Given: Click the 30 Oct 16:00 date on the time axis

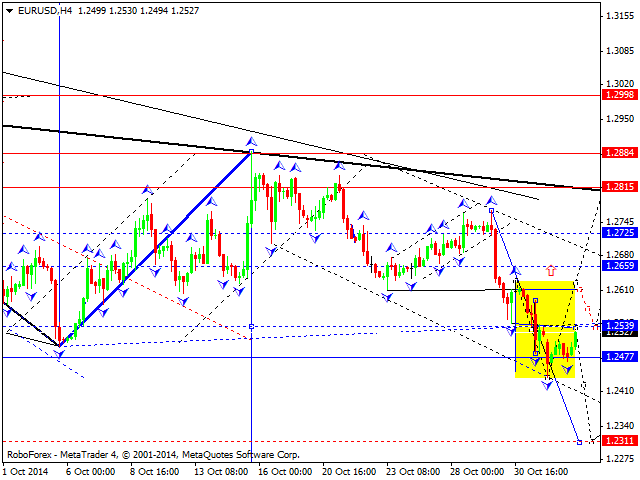Looking at the screenshot, I should [540, 470].
